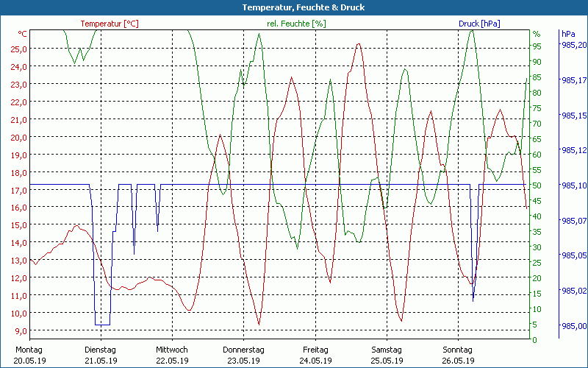This screenshot has width=588, height=368.
Task: Select the green rel. Feuchte [%] legend label
Action: (296, 24)
